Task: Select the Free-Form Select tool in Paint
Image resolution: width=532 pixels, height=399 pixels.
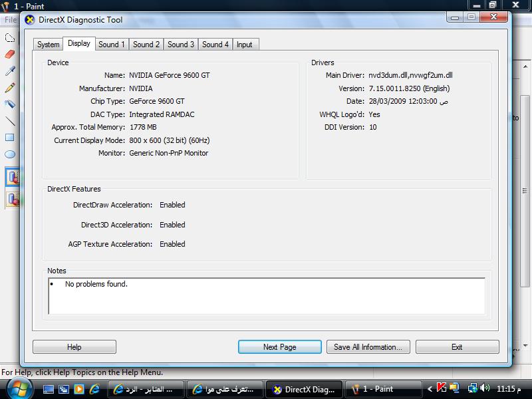Action: [10, 38]
